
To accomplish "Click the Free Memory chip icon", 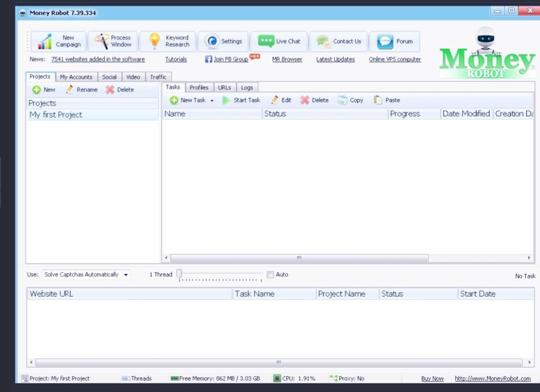I will click(x=175, y=379).
